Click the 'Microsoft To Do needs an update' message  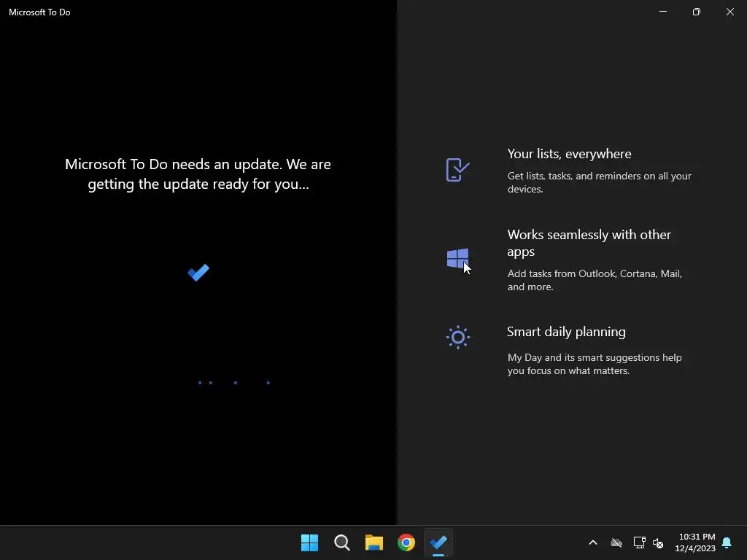tap(198, 174)
